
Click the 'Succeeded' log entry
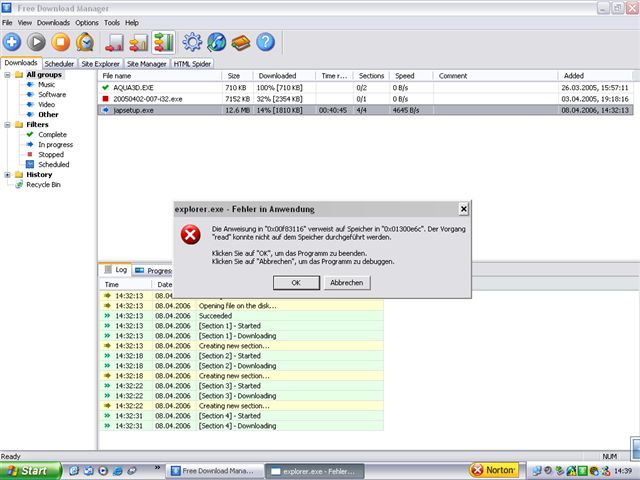point(241,316)
